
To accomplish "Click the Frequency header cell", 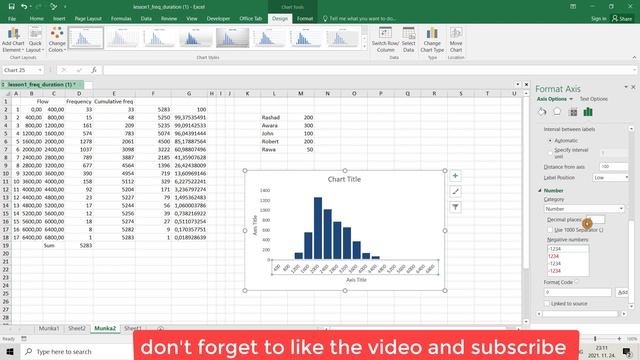I will coord(79,102).
